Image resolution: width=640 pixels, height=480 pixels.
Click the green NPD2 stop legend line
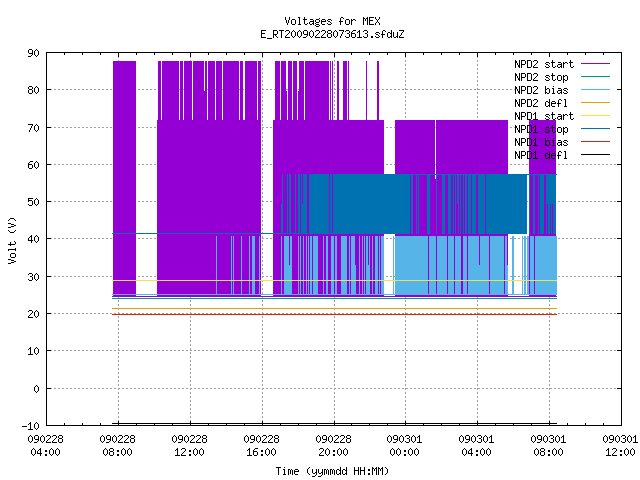(596, 76)
